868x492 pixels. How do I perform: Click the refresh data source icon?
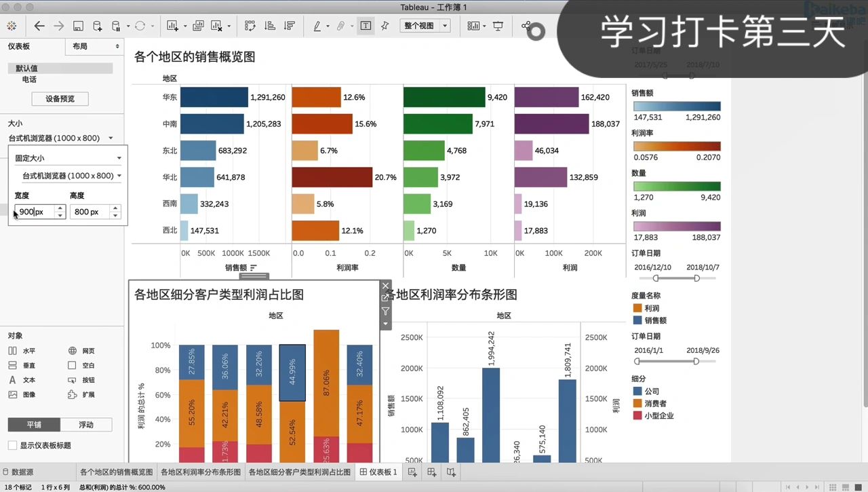coord(140,26)
